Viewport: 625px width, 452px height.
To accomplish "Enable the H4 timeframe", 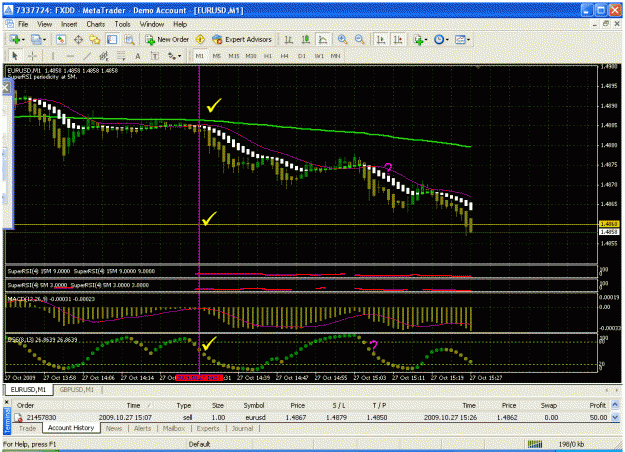I will point(284,56).
